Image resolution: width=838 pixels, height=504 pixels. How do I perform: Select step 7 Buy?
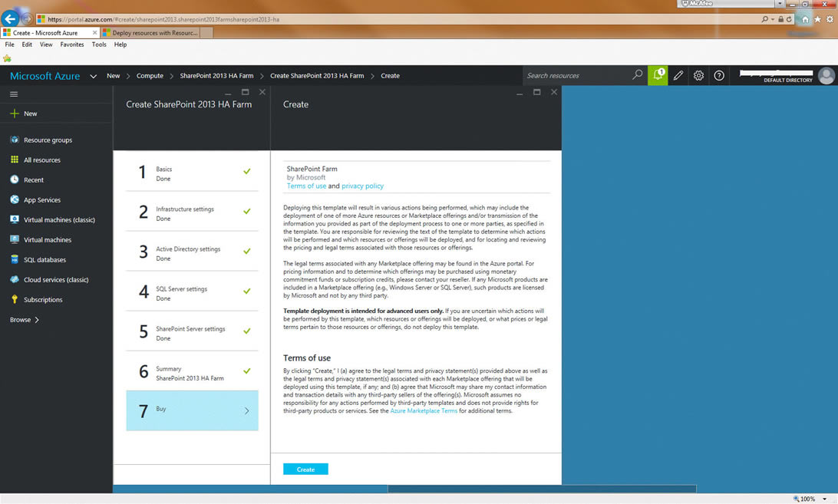192,410
